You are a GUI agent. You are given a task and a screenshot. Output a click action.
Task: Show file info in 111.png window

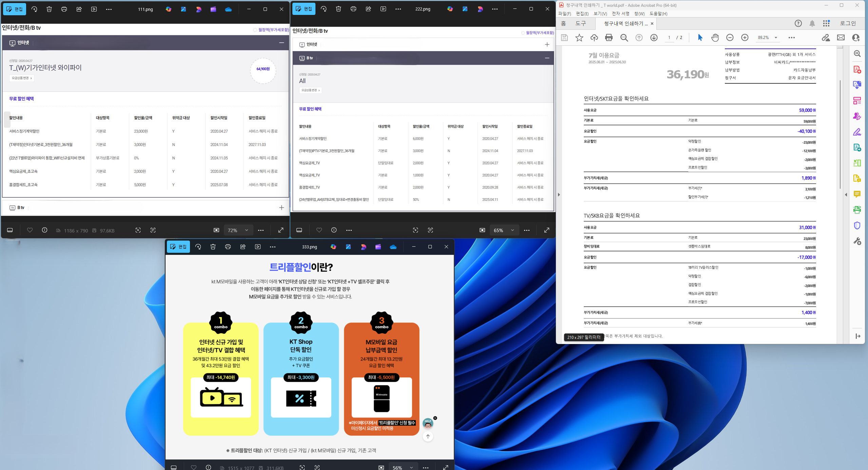click(x=44, y=230)
